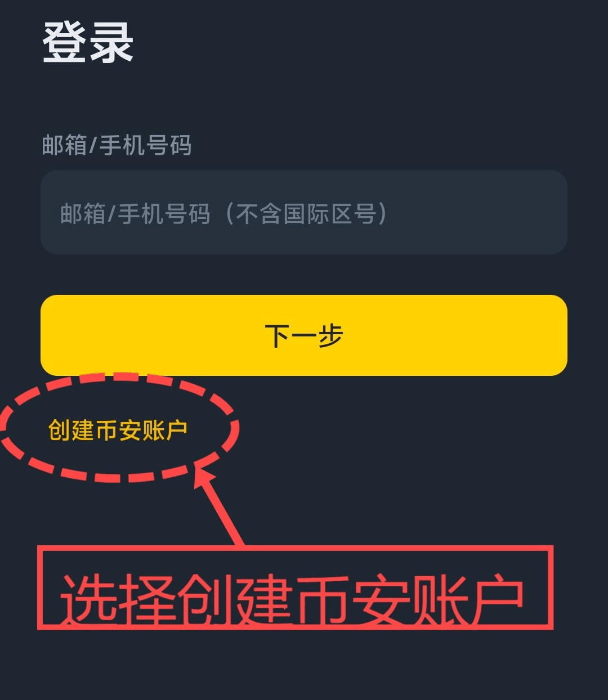The image size is (608, 700).
Task: Click the red 选择创建币安账户 annotation box
Action: (x=296, y=587)
